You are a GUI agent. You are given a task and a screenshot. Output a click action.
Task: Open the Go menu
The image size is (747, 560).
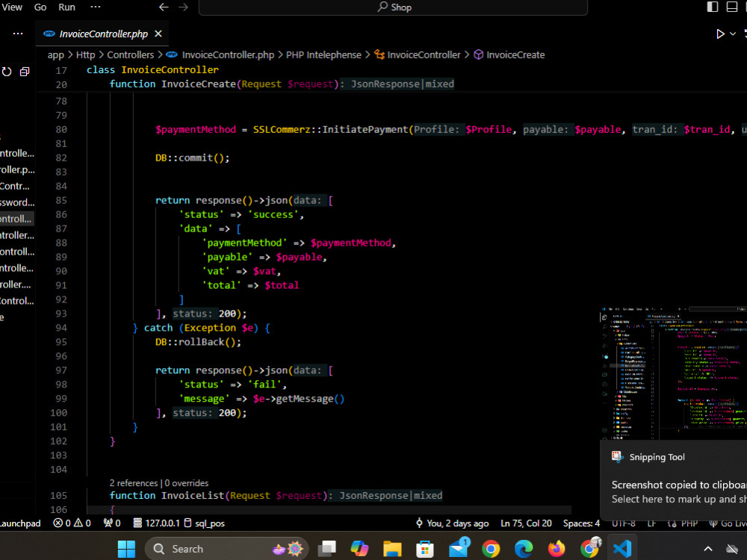click(40, 7)
